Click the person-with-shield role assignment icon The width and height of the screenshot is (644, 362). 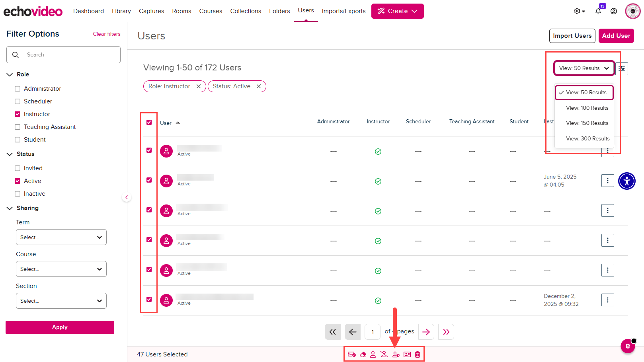(x=396, y=354)
